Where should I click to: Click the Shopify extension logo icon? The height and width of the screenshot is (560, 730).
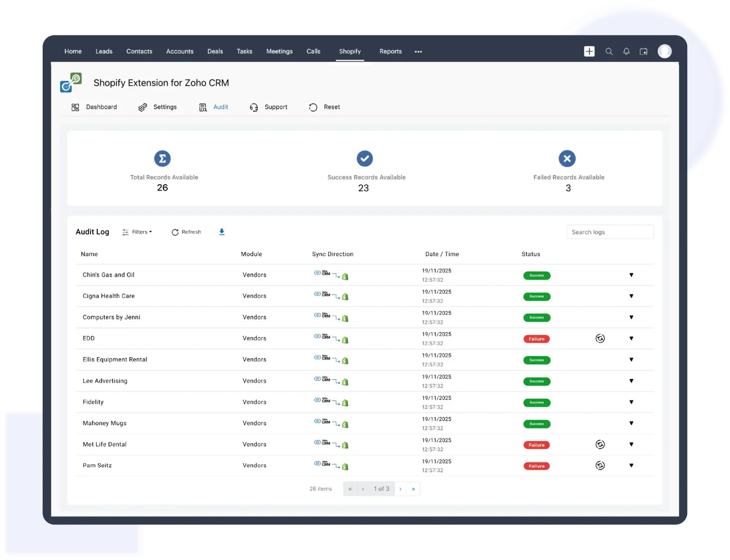pyautogui.click(x=71, y=83)
